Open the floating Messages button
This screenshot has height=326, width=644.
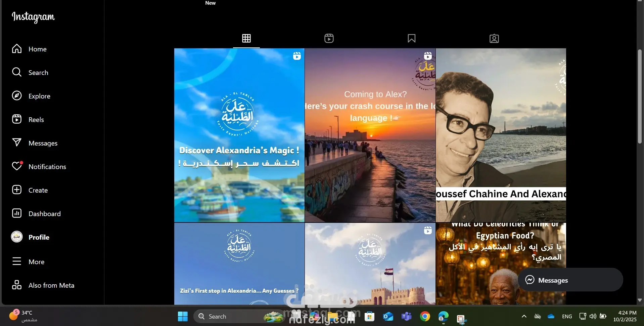click(x=570, y=280)
